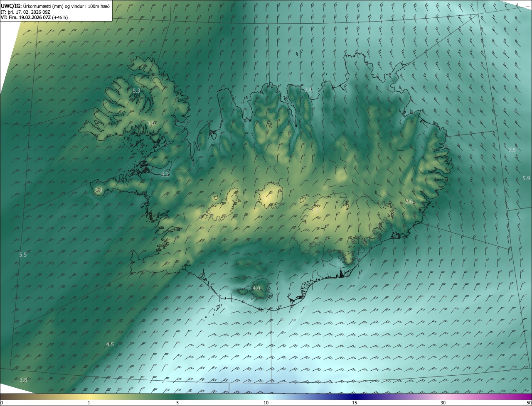Click the initialization time line 'IT: þri. 17. 02. 2026 09Z'
Viewport: 532px width, 406px height.
[25, 12]
